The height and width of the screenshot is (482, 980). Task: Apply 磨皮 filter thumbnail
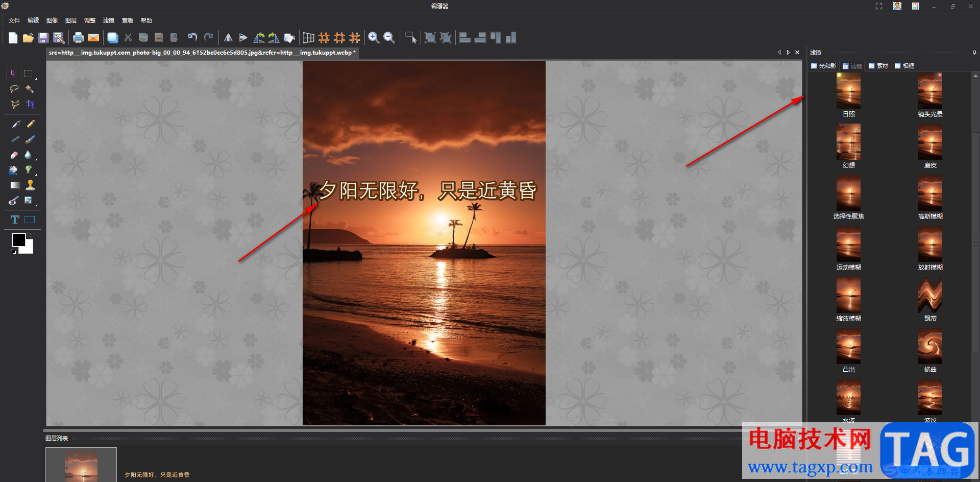(930, 141)
